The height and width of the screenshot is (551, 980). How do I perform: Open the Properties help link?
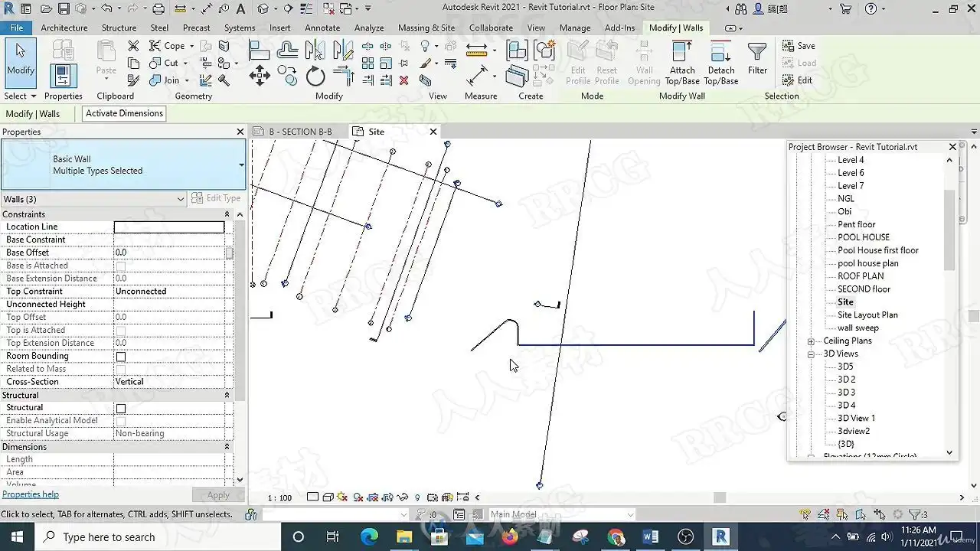(31, 494)
